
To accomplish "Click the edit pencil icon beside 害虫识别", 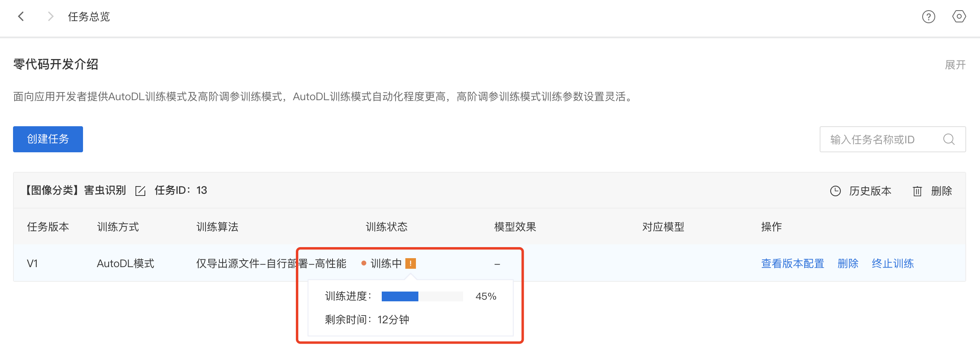I will tap(140, 191).
